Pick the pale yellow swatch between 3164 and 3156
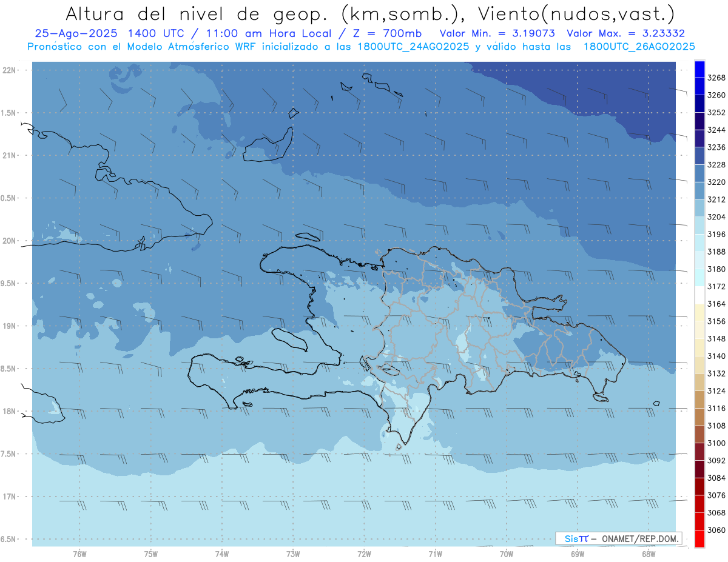Image resolution: width=728 pixels, height=562 pixels. coord(699,312)
